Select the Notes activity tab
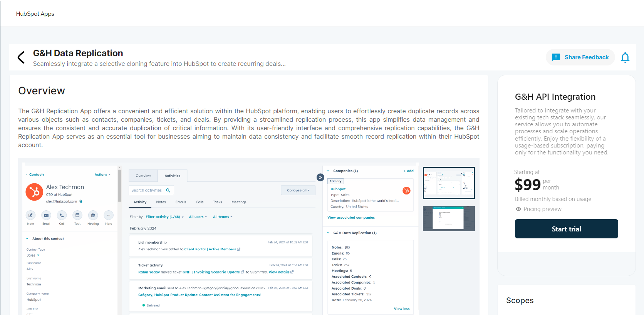This screenshot has width=644, height=315. pos(161,202)
